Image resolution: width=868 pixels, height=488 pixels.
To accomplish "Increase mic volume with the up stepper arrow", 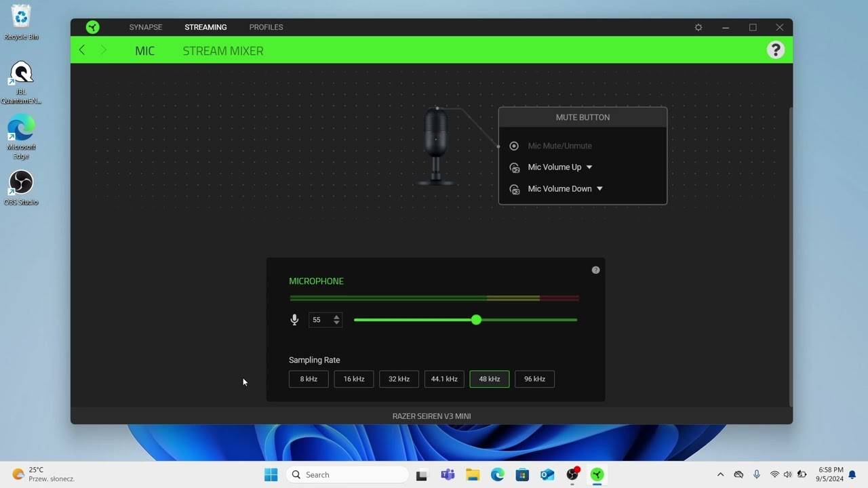I will click(x=336, y=317).
